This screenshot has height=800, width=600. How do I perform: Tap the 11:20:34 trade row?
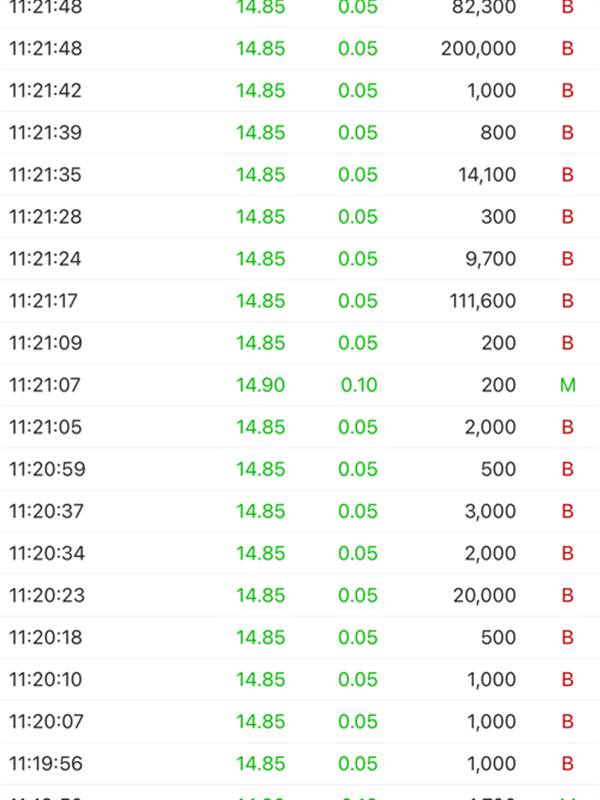(x=300, y=552)
